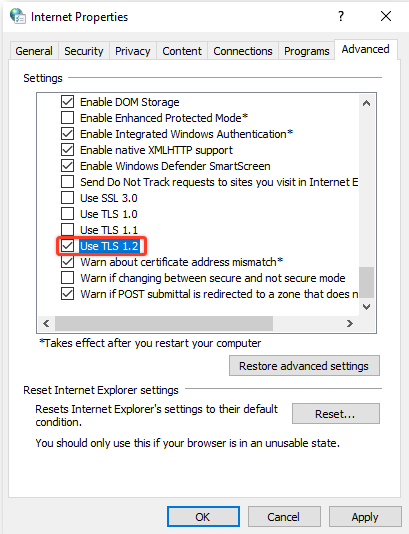Uncheck Warn if POST submittal is redirected
Viewport: 409px width, 534px height.
point(67,294)
